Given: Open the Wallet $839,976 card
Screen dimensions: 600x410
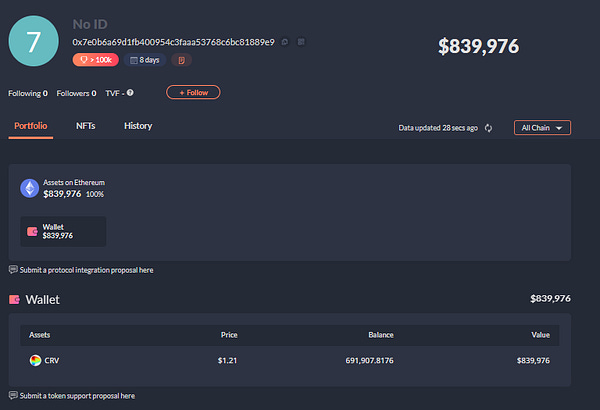Looking at the screenshot, I should 63,231.
